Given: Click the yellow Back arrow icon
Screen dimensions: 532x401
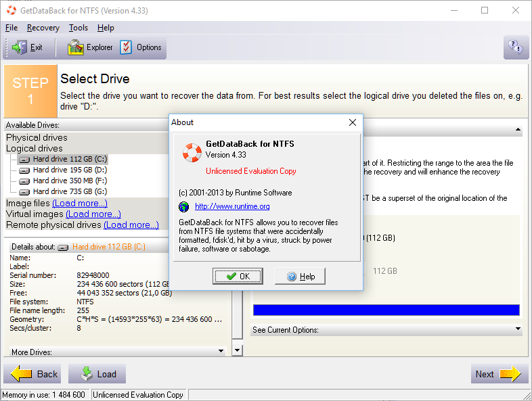Looking at the screenshot, I should [21, 374].
